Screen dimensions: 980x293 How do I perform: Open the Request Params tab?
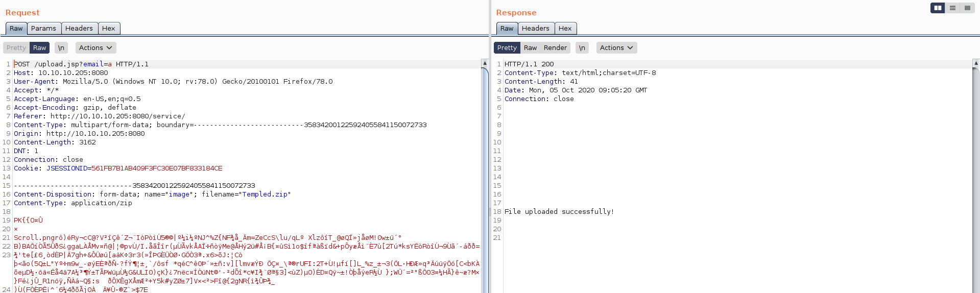43,29
